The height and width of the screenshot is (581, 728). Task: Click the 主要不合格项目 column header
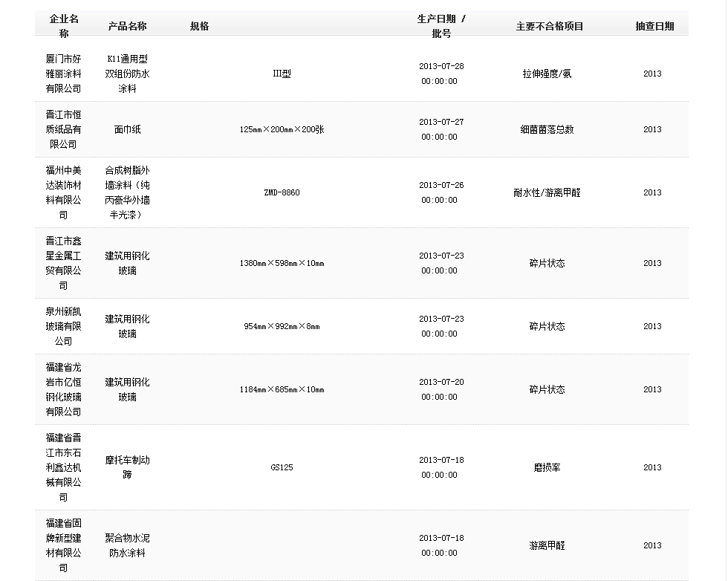pyautogui.click(x=550, y=26)
